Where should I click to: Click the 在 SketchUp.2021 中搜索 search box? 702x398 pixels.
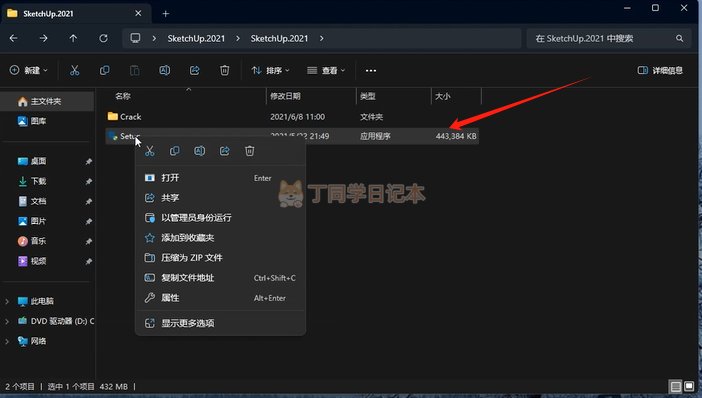[609, 39]
